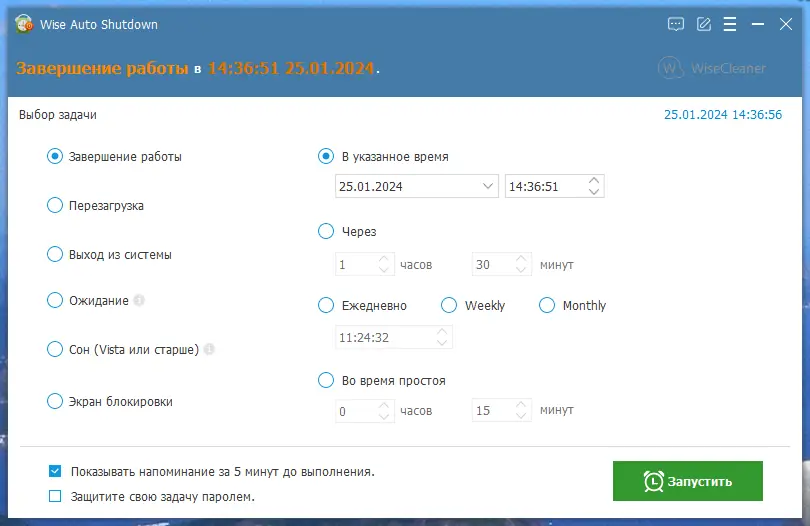The height and width of the screenshot is (526, 810).
Task: Close the Wise Auto Shutdown window
Action: pos(786,24)
